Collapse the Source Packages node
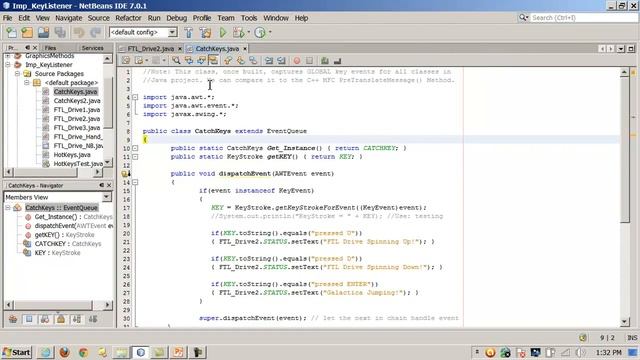This screenshot has height=360, width=640. tap(17, 73)
